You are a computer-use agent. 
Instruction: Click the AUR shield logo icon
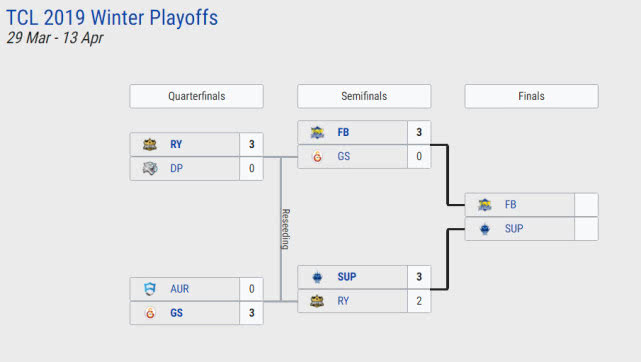coord(150,289)
